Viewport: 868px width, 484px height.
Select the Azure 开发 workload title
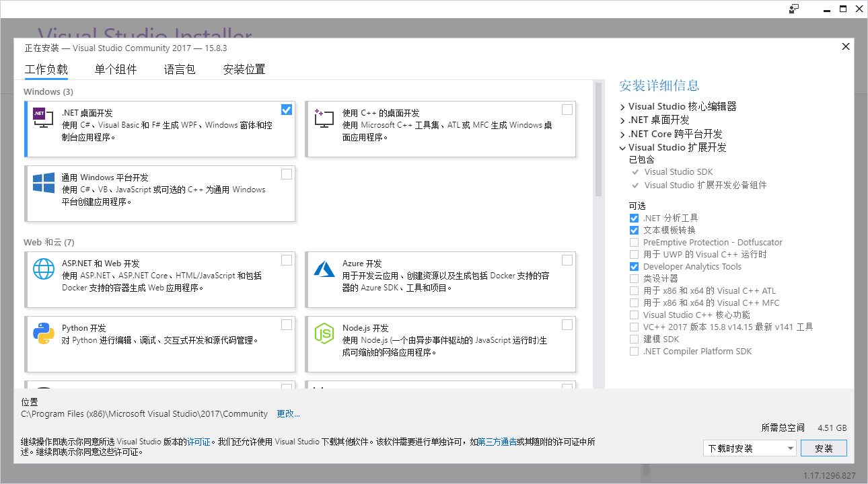coord(361,264)
